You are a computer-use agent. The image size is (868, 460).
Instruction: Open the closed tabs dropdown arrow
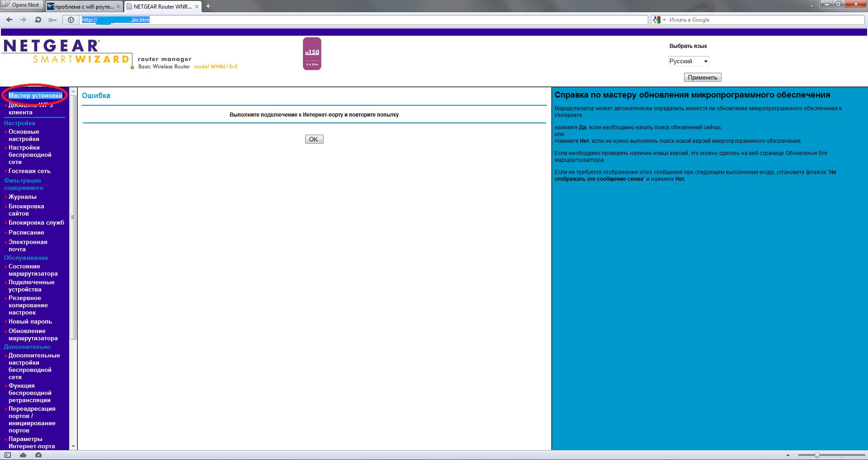(811, 6)
